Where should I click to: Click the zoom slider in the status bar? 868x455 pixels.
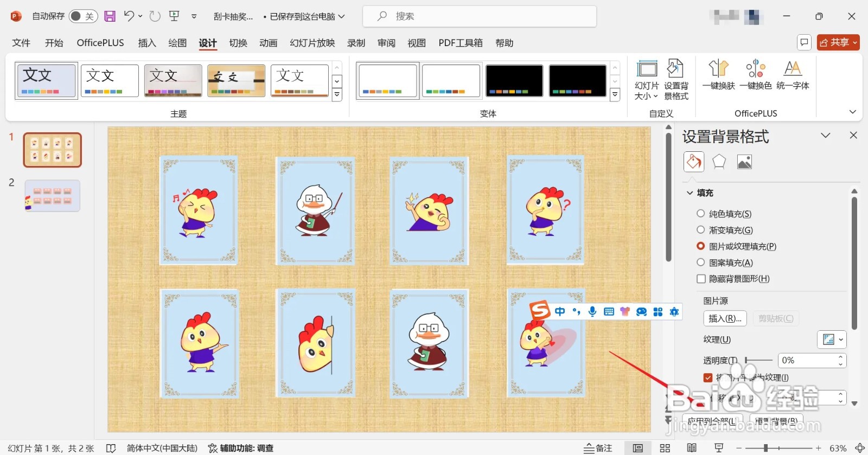pos(778,448)
